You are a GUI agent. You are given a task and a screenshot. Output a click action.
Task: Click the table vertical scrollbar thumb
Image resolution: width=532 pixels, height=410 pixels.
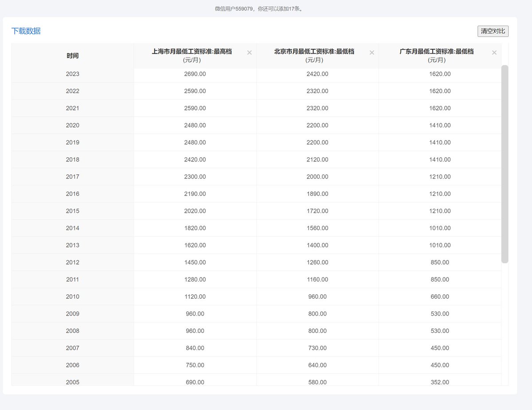(x=505, y=164)
